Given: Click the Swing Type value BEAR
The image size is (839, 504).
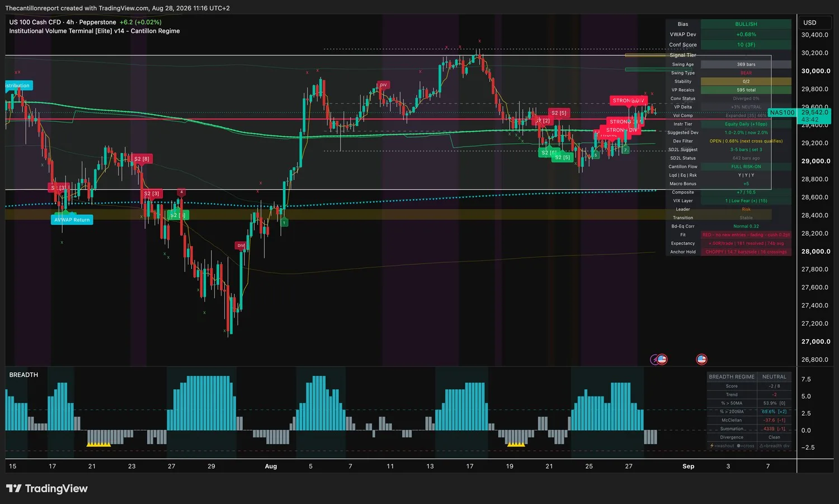Looking at the screenshot, I should pos(746,73).
